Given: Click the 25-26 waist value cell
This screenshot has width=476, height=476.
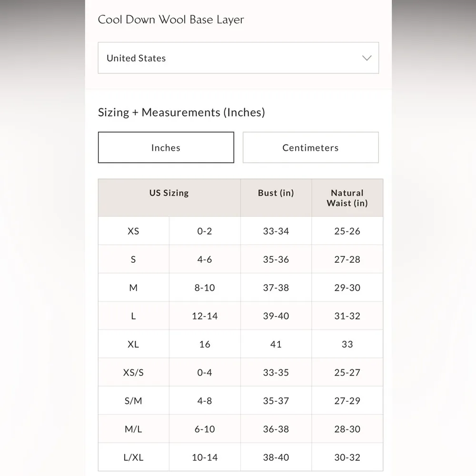Looking at the screenshot, I should coord(347,231).
